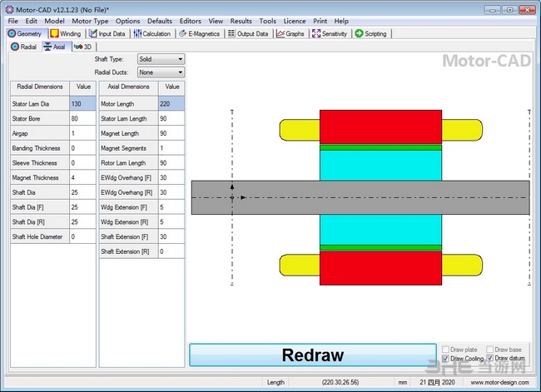Click www.motor-design.com in the status bar
The image size is (541, 392).
coord(499,382)
